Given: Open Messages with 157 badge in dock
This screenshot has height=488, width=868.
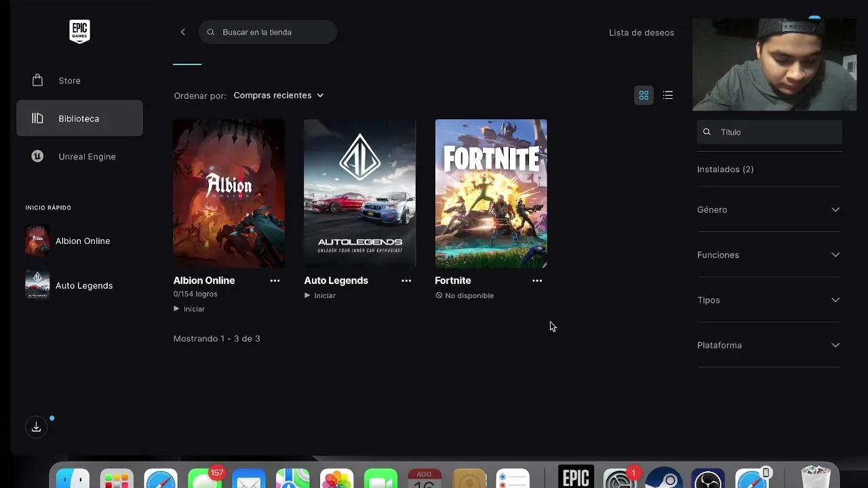Looking at the screenshot, I should click(x=205, y=479).
